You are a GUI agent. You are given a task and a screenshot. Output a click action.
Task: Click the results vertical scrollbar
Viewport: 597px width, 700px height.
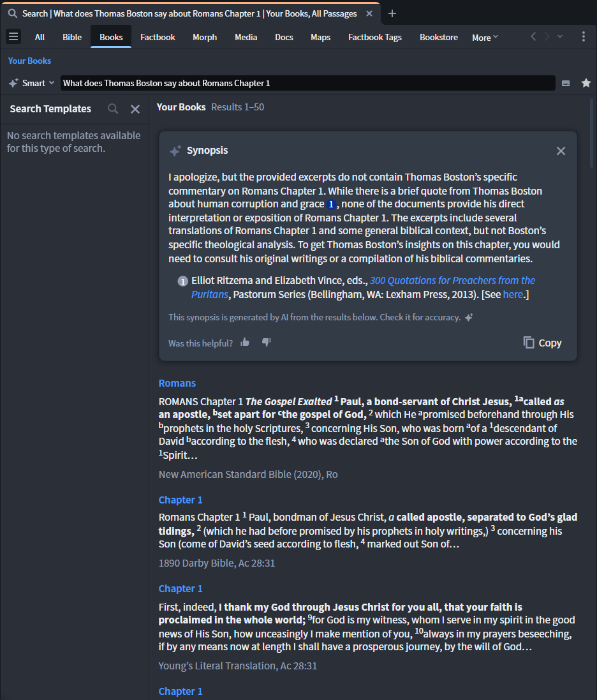tap(592, 133)
